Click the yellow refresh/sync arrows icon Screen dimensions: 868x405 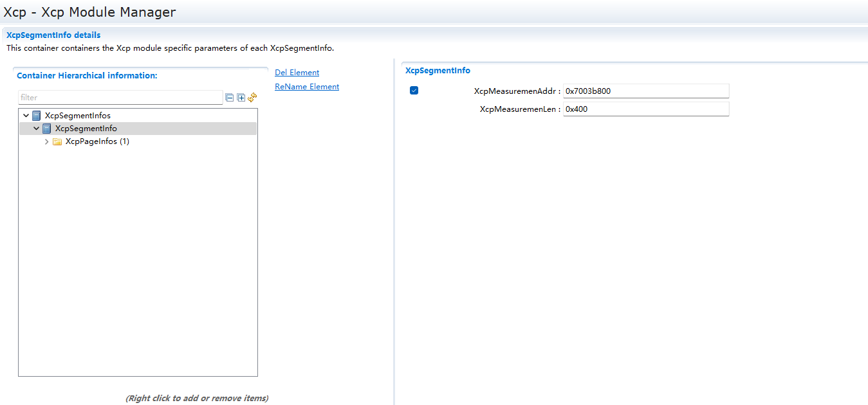click(x=252, y=97)
